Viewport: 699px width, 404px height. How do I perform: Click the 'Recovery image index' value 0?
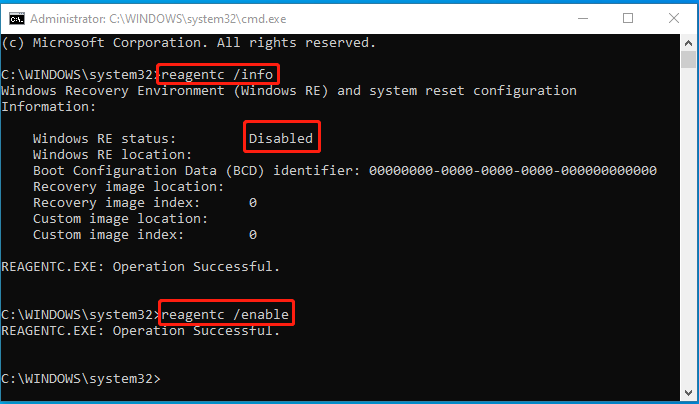tap(253, 203)
